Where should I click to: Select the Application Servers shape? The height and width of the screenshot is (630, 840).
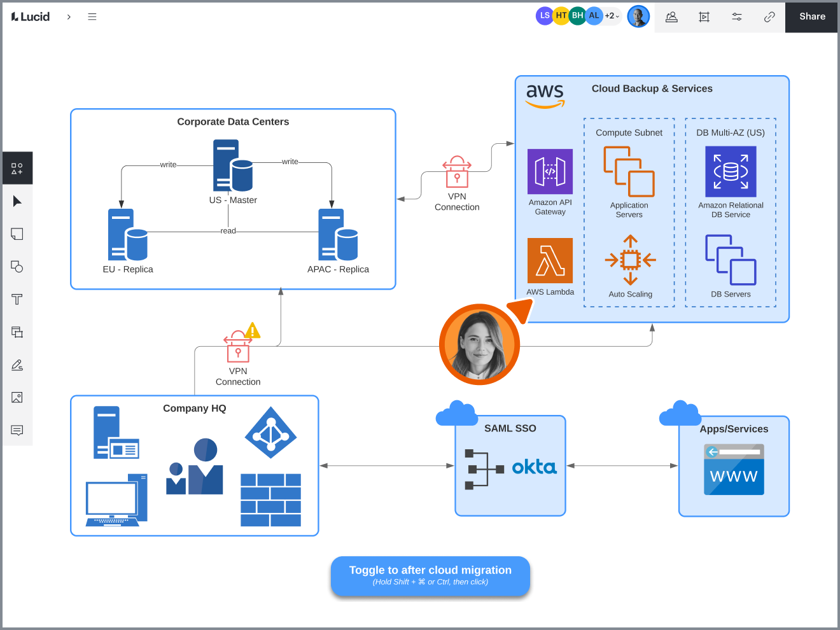click(x=629, y=171)
